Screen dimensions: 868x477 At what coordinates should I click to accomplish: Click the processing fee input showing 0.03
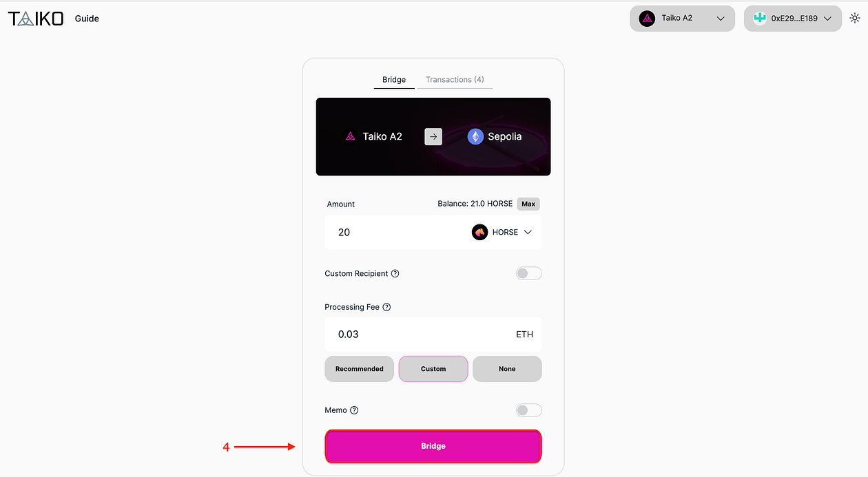pos(433,335)
